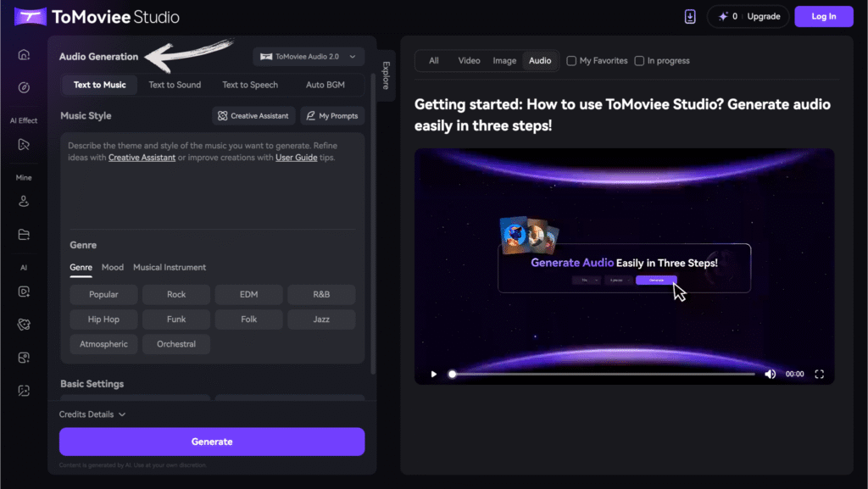This screenshot has height=489, width=868.
Task: Select the Genre sub-tab
Action: pyautogui.click(x=81, y=267)
